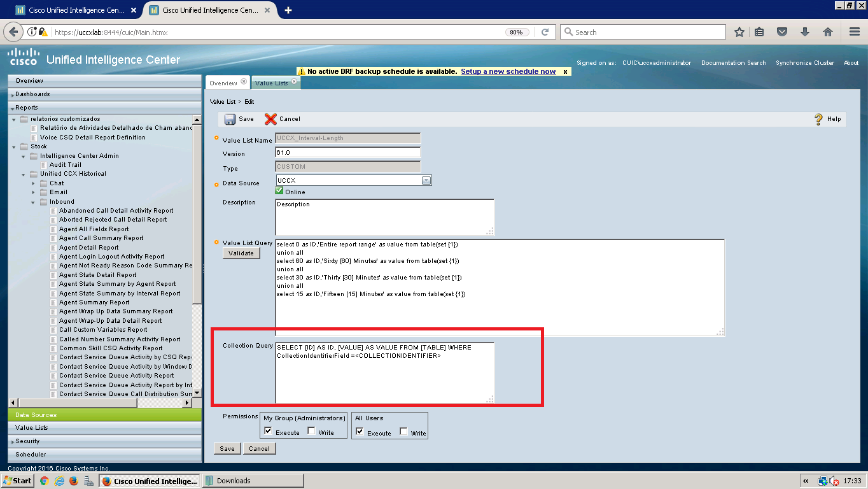Toggle Write permission for My Group (Administrators)
This screenshot has height=489, width=868.
pyautogui.click(x=311, y=432)
